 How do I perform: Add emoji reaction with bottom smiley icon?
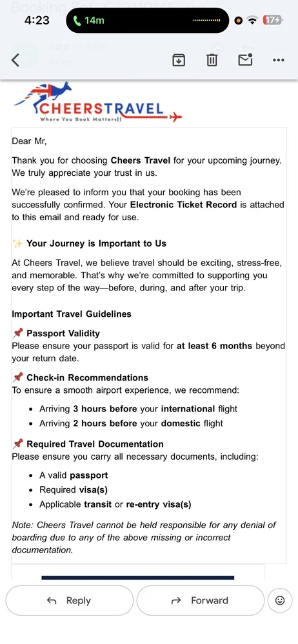point(280,600)
